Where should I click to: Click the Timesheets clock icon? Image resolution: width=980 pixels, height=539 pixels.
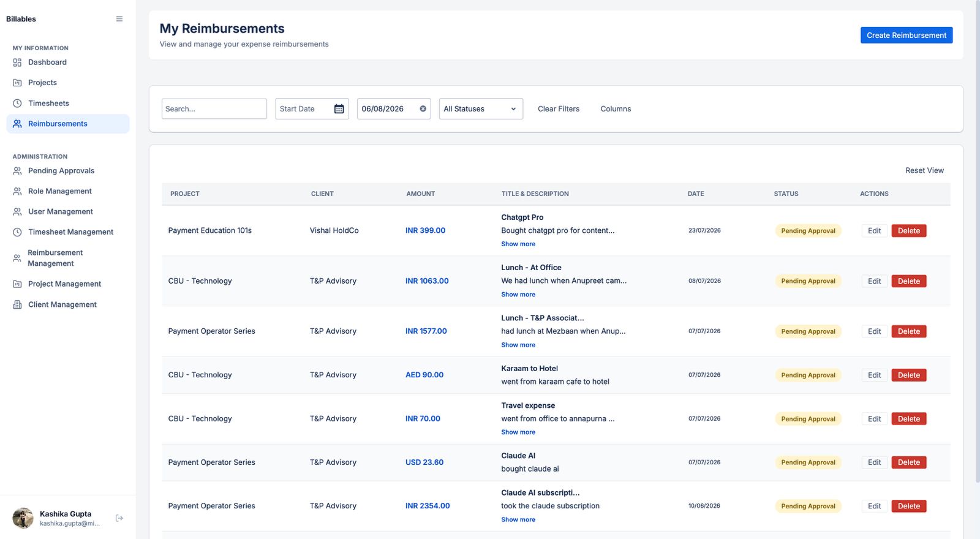click(17, 104)
